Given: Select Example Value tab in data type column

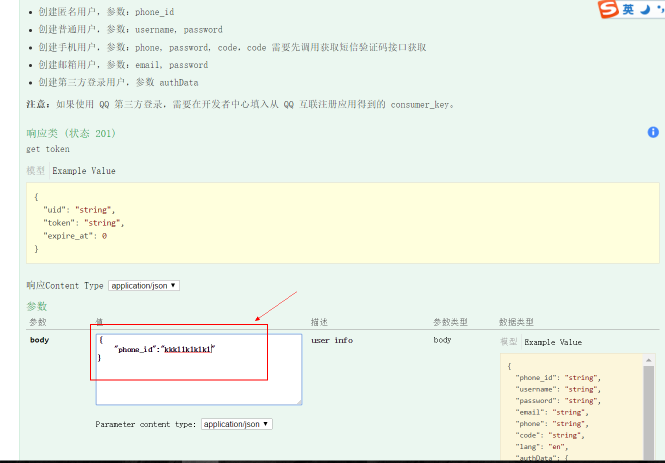Looking at the screenshot, I should pos(553,342).
